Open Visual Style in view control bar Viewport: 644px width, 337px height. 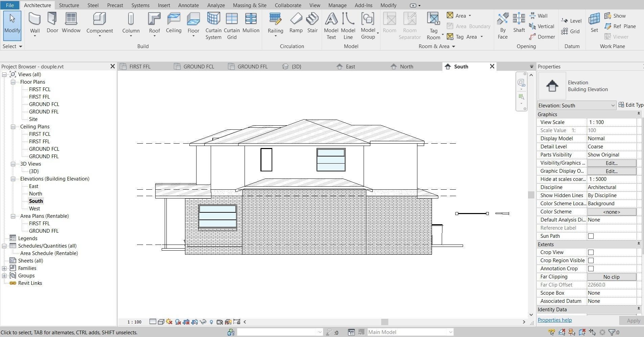tap(161, 322)
